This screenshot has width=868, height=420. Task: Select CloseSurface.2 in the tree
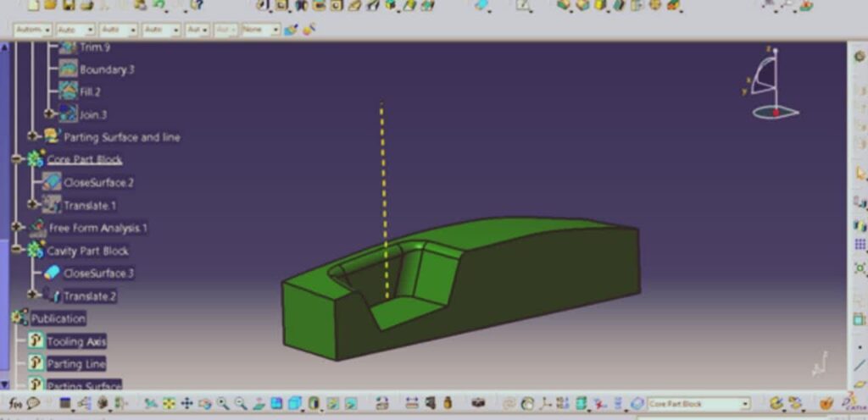(98, 182)
